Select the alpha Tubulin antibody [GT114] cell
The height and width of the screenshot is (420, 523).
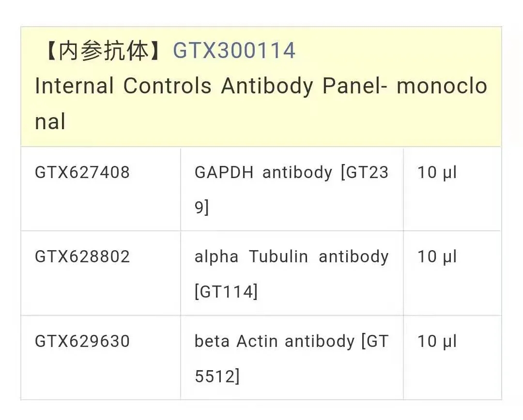[x=292, y=274]
